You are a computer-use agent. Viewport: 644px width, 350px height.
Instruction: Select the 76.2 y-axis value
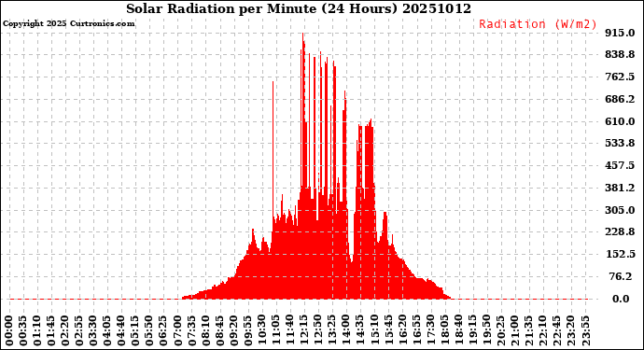(621, 276)
